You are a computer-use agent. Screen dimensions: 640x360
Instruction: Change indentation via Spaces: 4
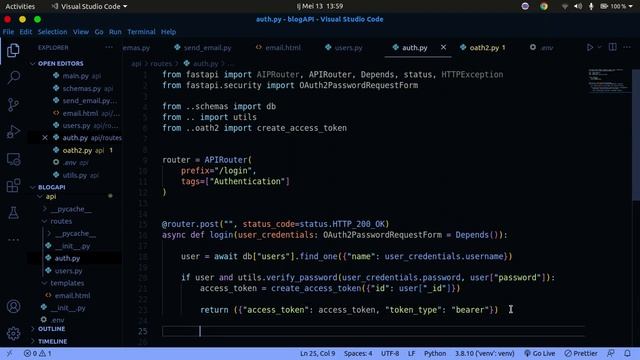358,353
